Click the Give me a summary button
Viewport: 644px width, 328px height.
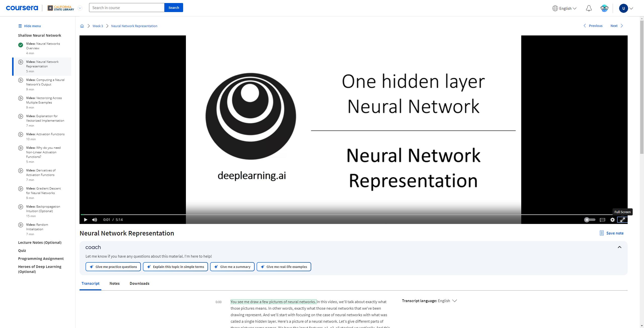[232, 267]
